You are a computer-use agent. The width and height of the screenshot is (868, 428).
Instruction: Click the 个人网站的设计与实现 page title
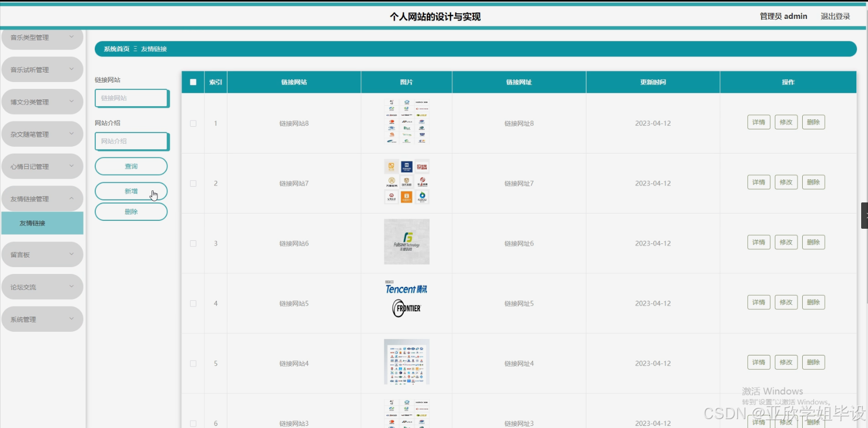pos(435,17)
